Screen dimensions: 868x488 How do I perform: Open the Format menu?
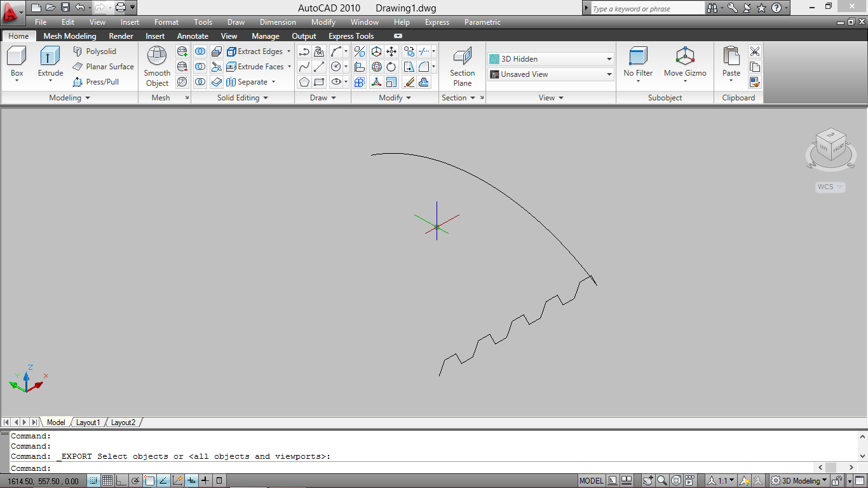[x=166, y=22]
